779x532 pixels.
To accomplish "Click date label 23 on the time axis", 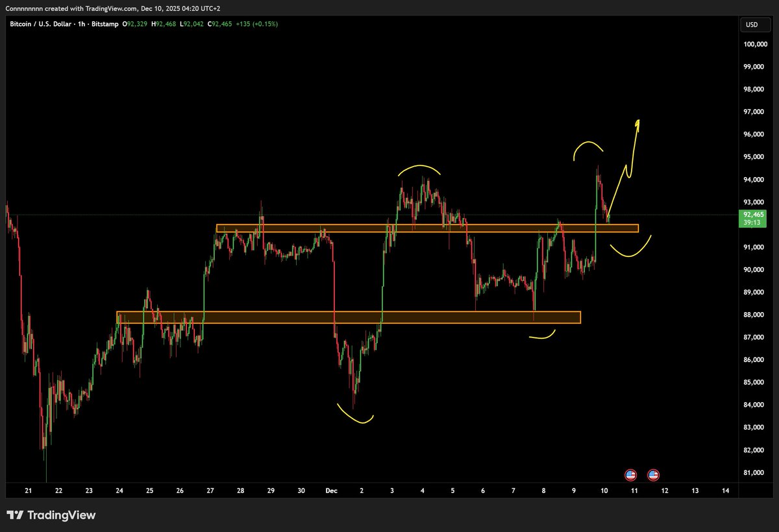I will pyautogui.click(x=89, y=491).
